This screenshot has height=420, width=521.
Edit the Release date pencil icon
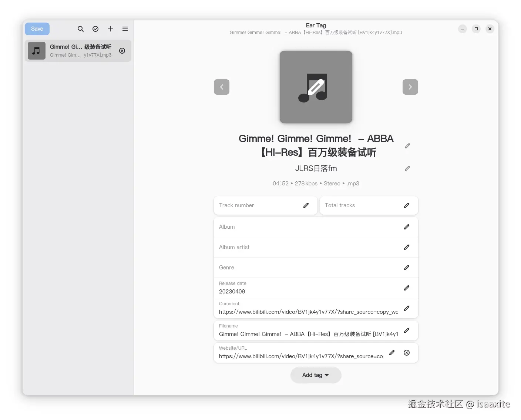[x=407, y=288]
